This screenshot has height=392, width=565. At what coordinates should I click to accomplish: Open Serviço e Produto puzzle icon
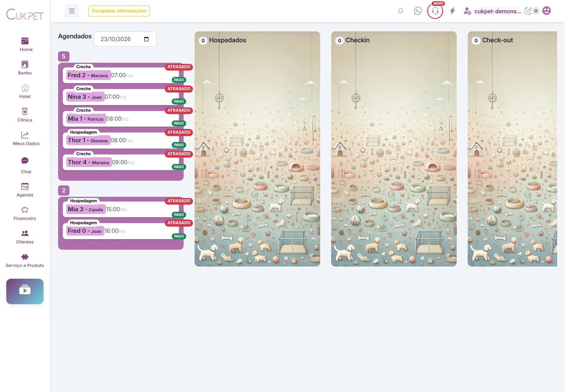click(x=25, y=257)
